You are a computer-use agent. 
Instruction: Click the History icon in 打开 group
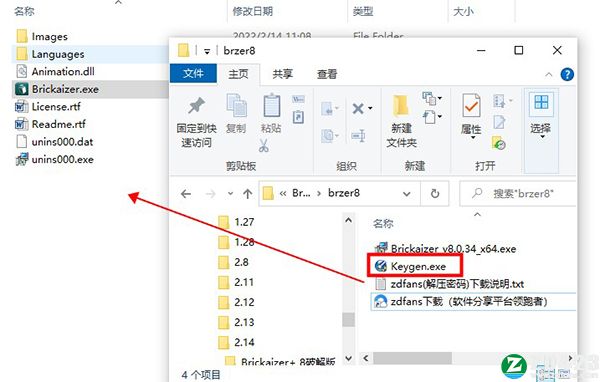(499, 143)
